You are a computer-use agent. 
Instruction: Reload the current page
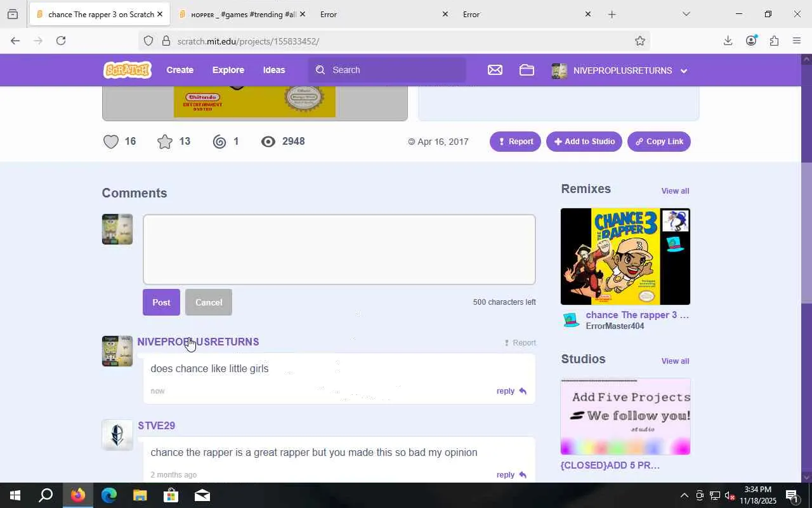click(x=61, y=41)
